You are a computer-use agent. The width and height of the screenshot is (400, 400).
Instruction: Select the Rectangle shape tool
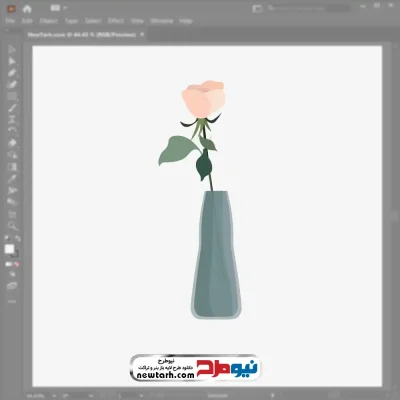pos(12,97)
